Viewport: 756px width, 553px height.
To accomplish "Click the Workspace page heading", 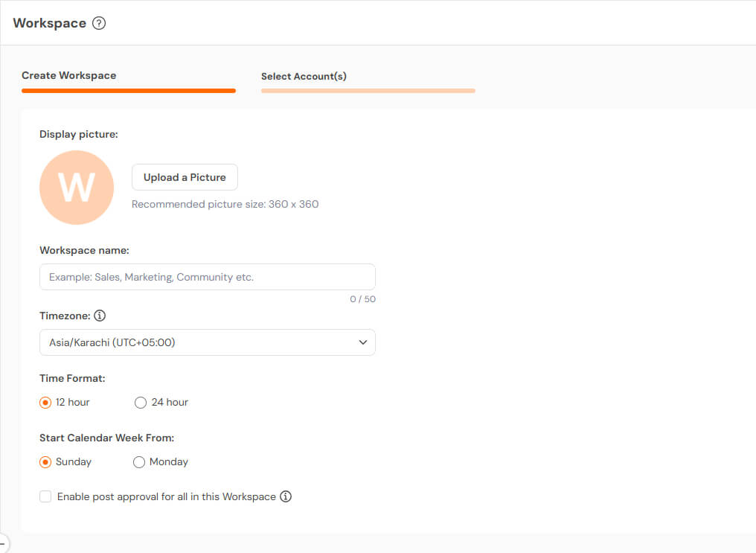I will pos(50,23).
